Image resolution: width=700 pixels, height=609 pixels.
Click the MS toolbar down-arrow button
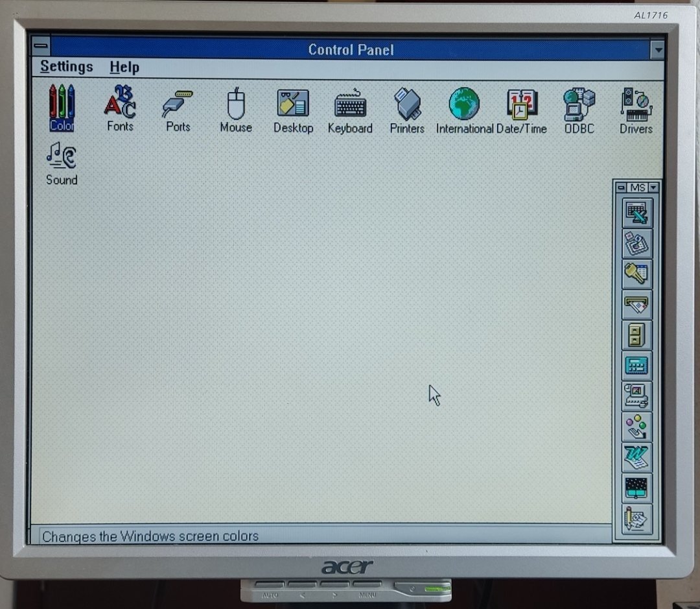(x=653, y=187)
